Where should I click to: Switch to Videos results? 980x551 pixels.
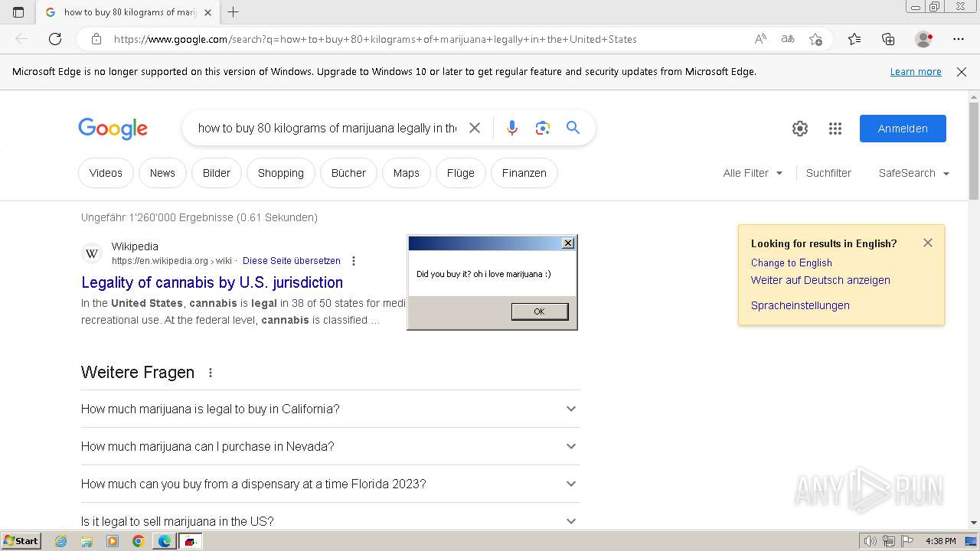106,173
